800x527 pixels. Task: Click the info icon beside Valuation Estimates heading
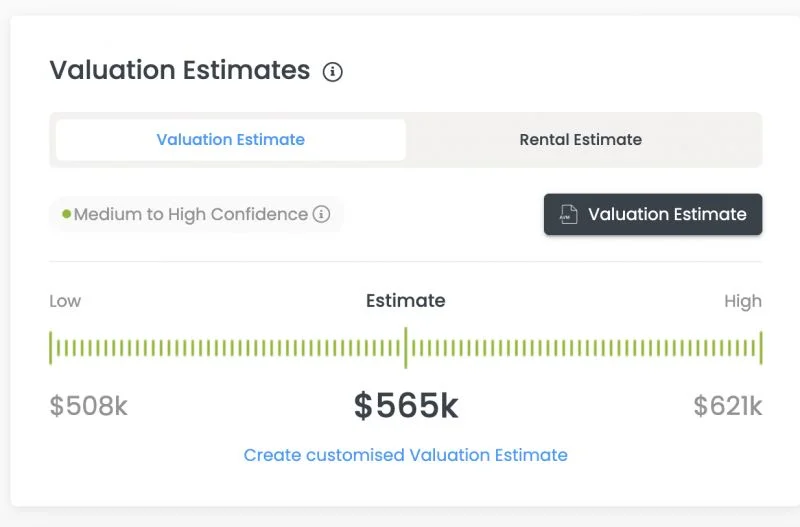pyautogui.click(x=333, y=72)
